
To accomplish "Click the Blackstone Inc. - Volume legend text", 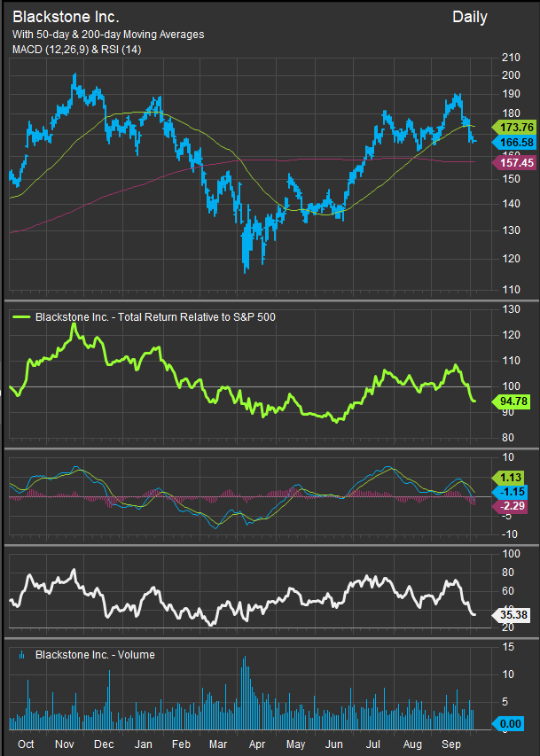I will pos(94,655).
